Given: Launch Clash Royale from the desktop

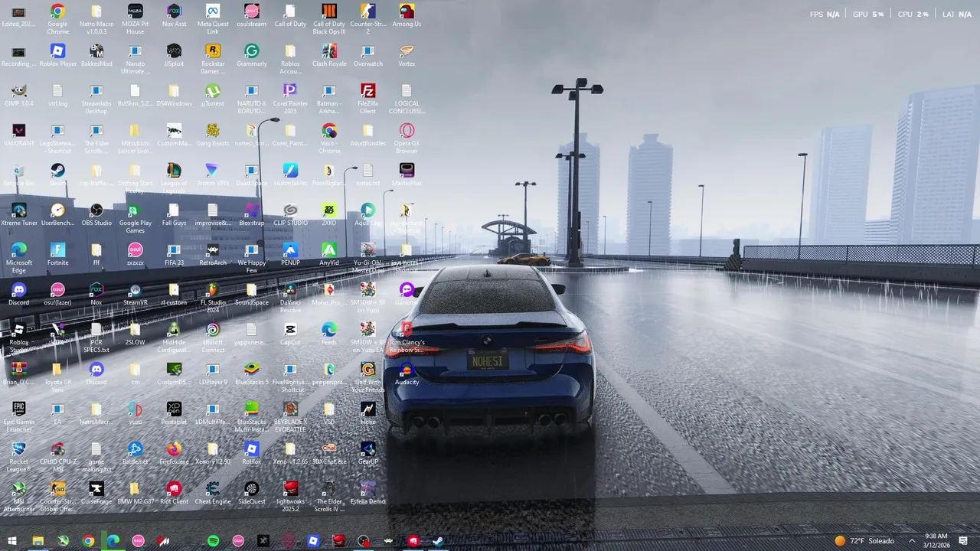Looking at the screenshot, I should [x=329, y=55].
